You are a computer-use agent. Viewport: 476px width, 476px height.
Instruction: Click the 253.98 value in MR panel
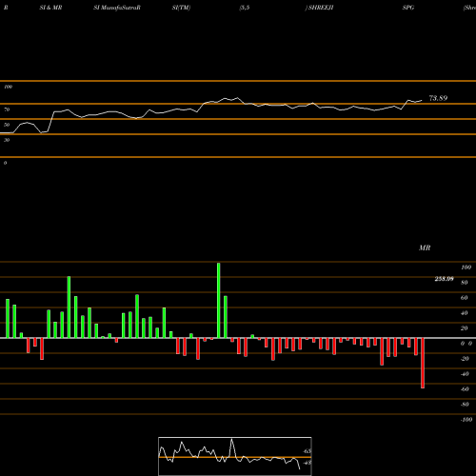pyautogui.click(x=444, y=279)
